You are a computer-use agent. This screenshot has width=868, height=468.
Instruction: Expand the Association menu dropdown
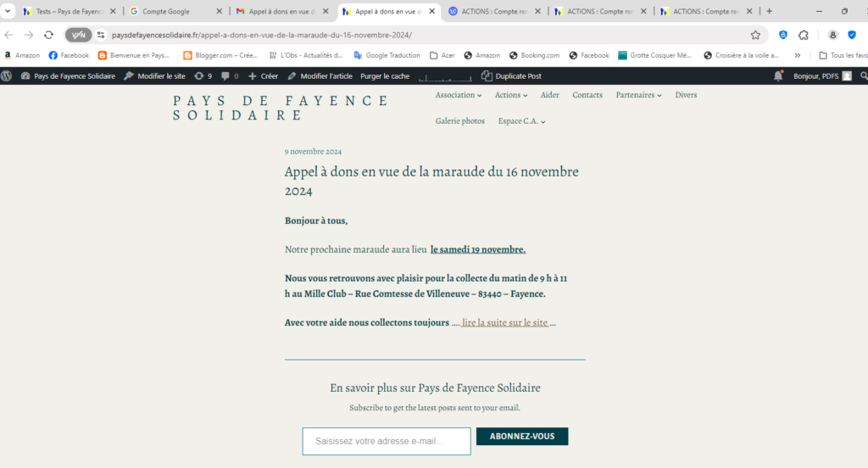[458, 95]
